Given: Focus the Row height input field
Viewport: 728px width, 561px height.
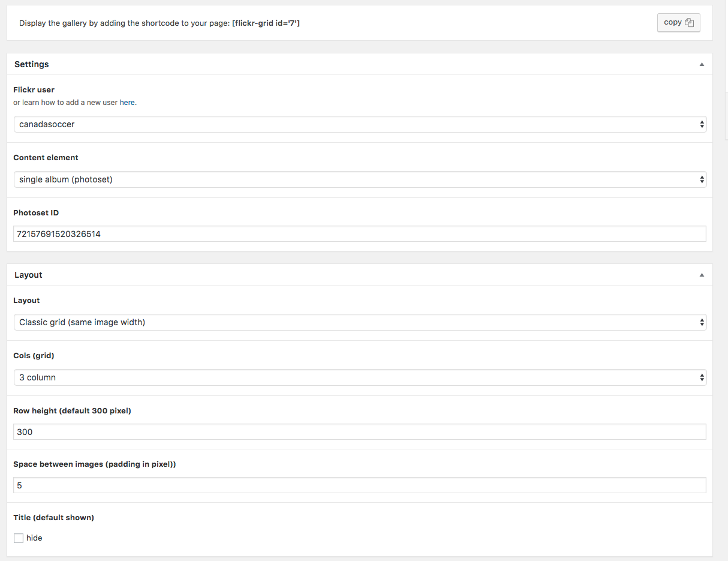Looking at the screenshot, I should coord(360,432).
